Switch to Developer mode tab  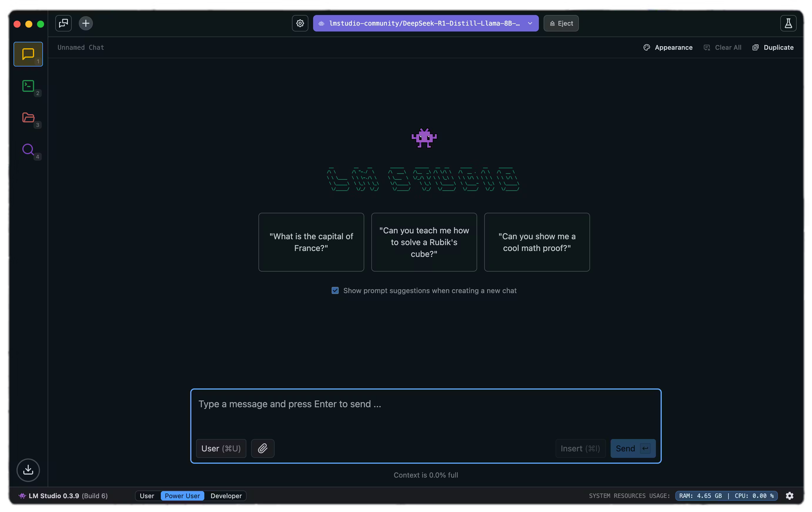[x=225, y=495]
